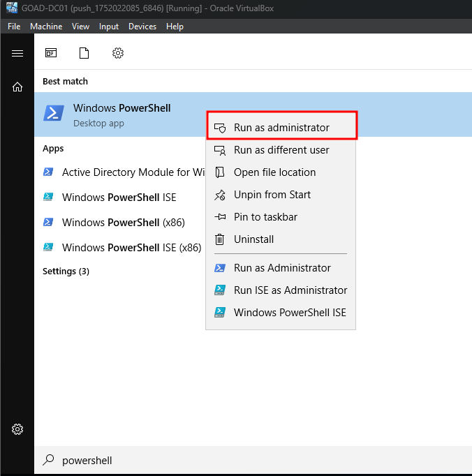Click the magnifier search icon
The image size is (472, 476).
(49, 460)
